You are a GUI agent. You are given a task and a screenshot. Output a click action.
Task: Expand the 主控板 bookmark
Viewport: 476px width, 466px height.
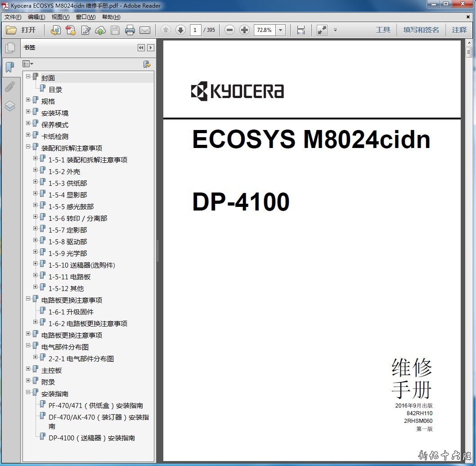tap(28, 368)
